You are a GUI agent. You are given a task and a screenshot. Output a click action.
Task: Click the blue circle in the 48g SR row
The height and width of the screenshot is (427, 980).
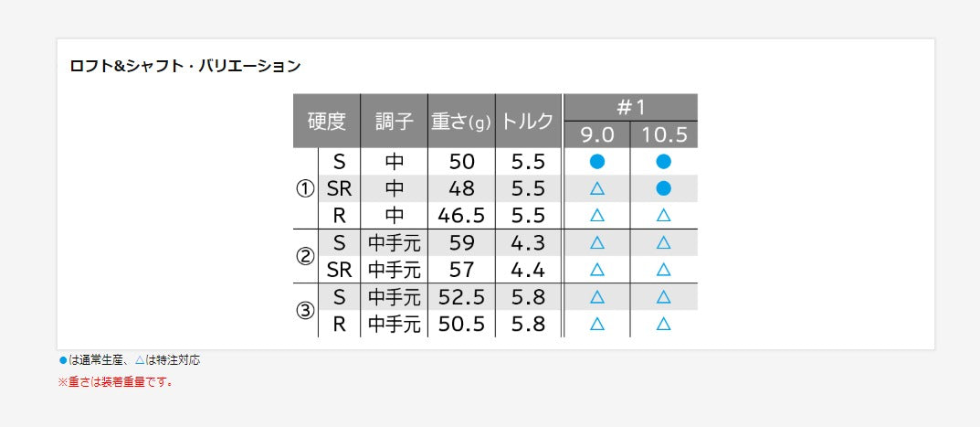point(664,188)
